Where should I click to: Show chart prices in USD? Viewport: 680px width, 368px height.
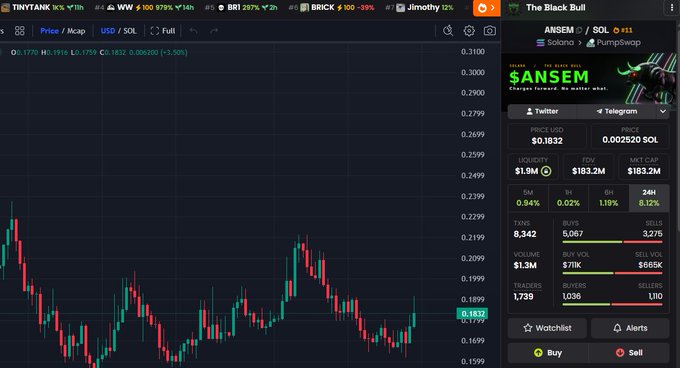pos(108,31)
